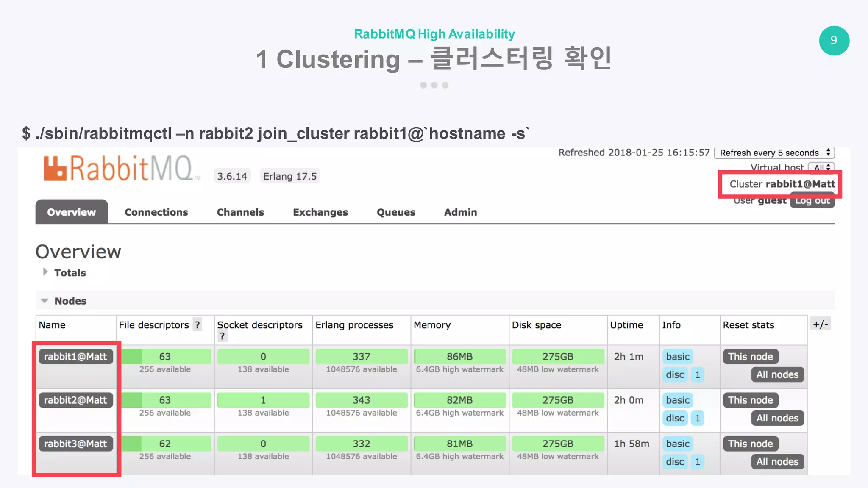Click Refreshed 2018-01-25 16:15:57 timestamp
The height and width of the screenshot is (488, 868).
pyautogui.click(x=634, y=152)
